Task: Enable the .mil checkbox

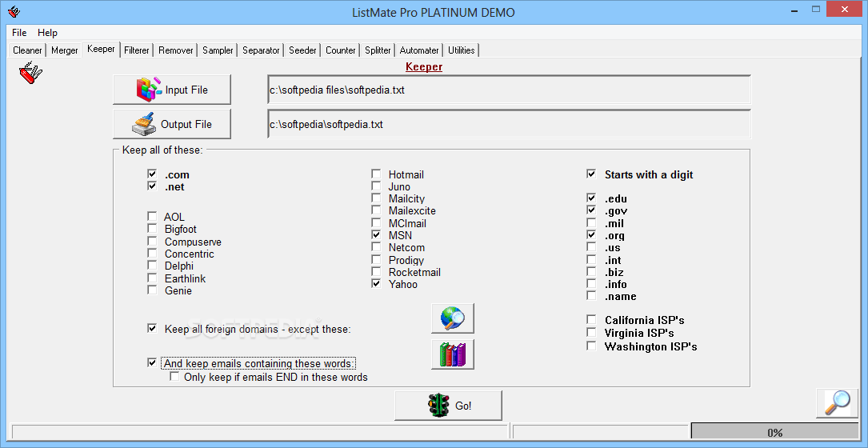Action: [x=592, y=223]
